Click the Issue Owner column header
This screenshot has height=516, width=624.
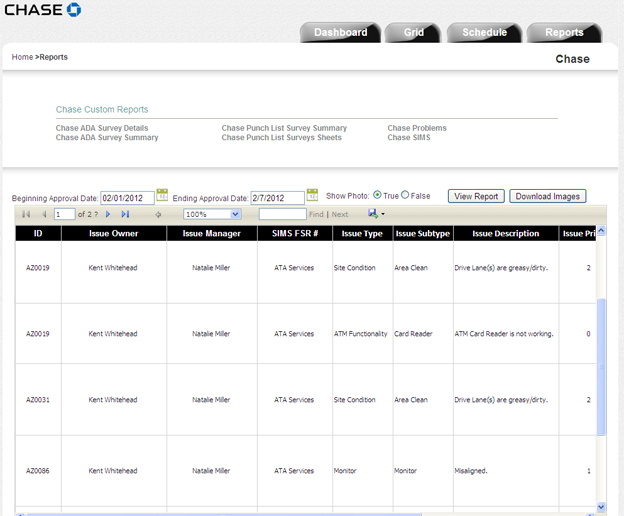click(x=114, y=234)
